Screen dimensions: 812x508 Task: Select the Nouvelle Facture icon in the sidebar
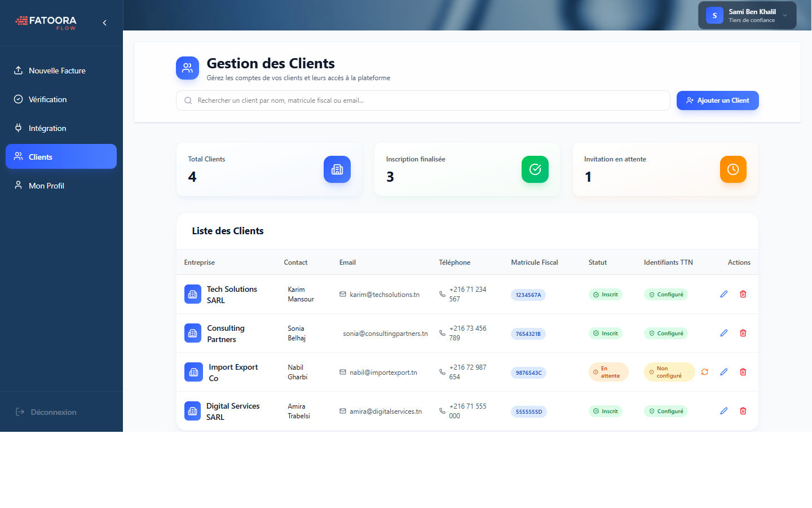18,70
